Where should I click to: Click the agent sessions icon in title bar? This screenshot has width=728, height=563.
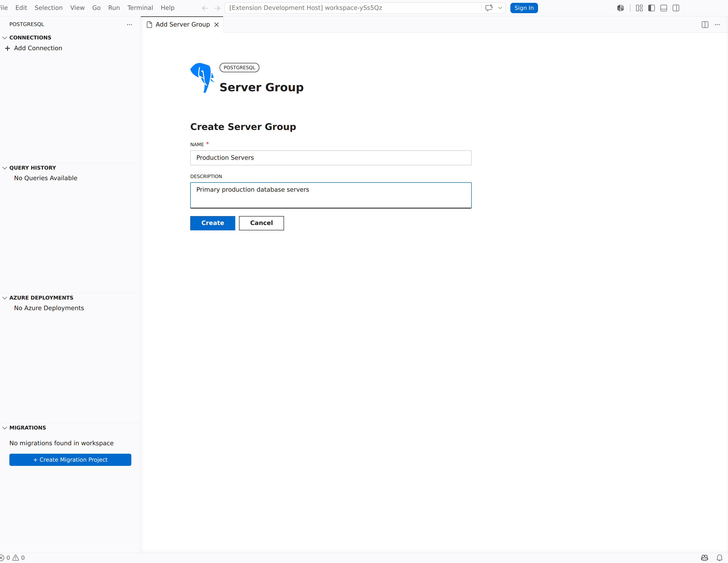620,8
